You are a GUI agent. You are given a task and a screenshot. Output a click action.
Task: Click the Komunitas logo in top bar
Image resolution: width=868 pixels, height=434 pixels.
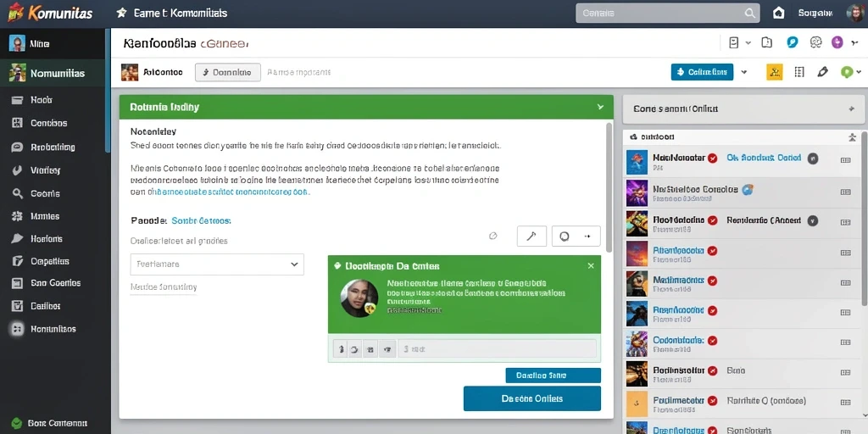[50, 14]
